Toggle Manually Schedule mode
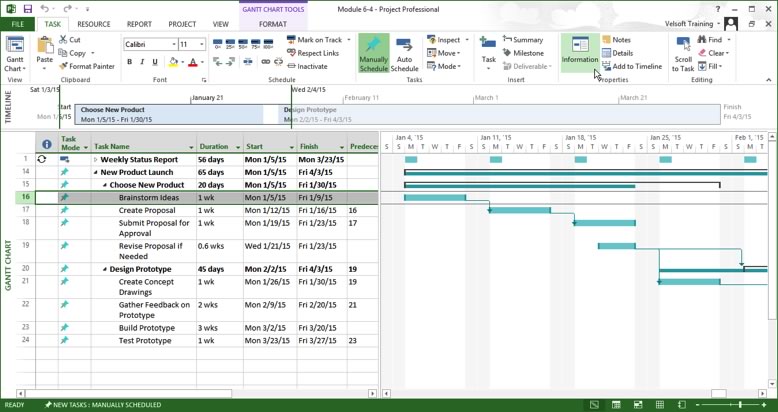The width and height of the screenshot is (778, 412). [373, 55]
